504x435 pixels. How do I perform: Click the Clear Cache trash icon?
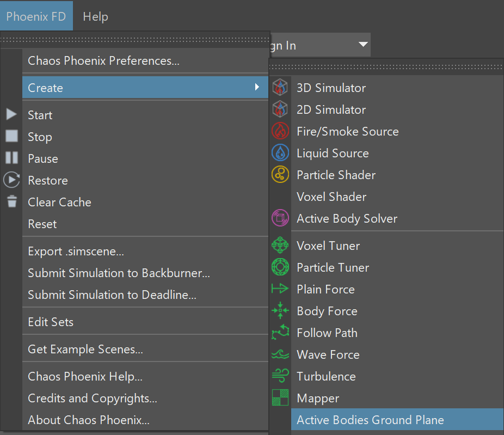(12, 201)
